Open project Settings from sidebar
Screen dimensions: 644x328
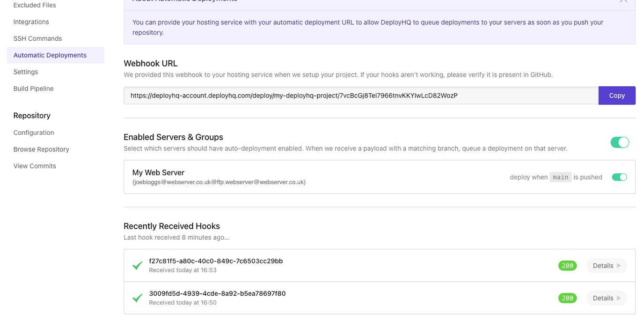pos(26,72)
